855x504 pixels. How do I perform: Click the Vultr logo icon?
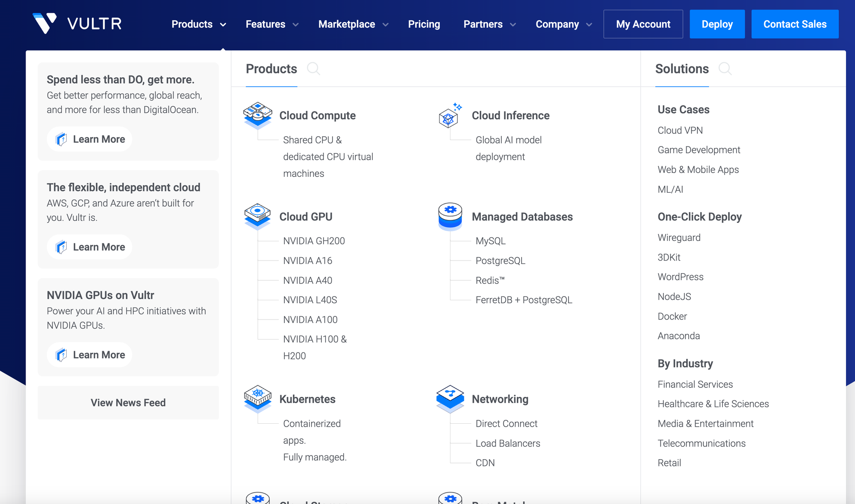[44, 23]
